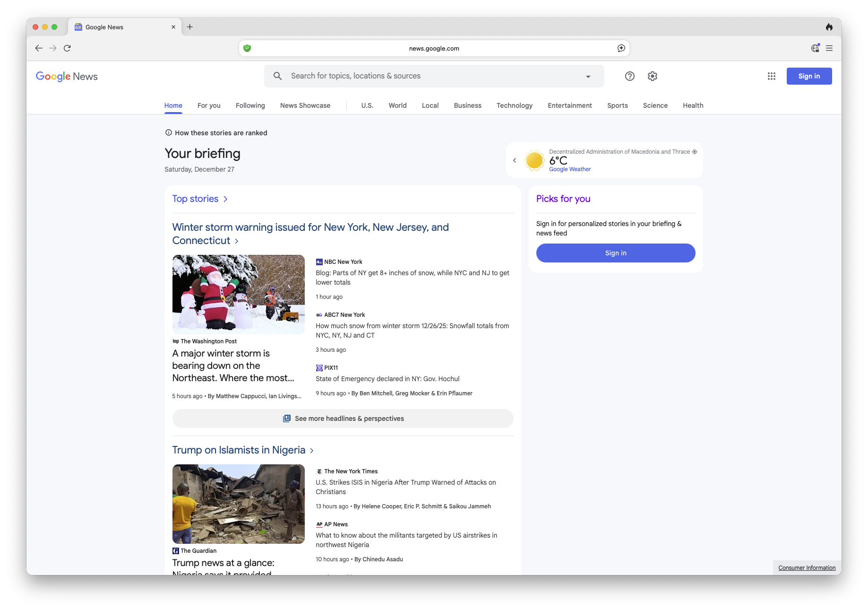Expand the search options dropdown arrow
The width and height of the screenshot is (868, 610).
click(x=588, y=77)
